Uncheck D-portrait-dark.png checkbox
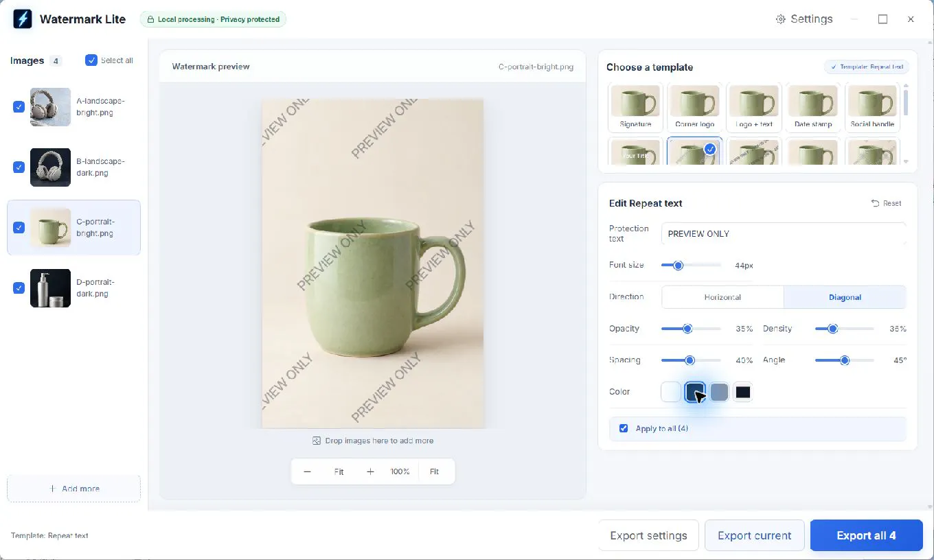The height and width of the screenshot is (560, 934). pyautogui.click(x=19, y=288)
